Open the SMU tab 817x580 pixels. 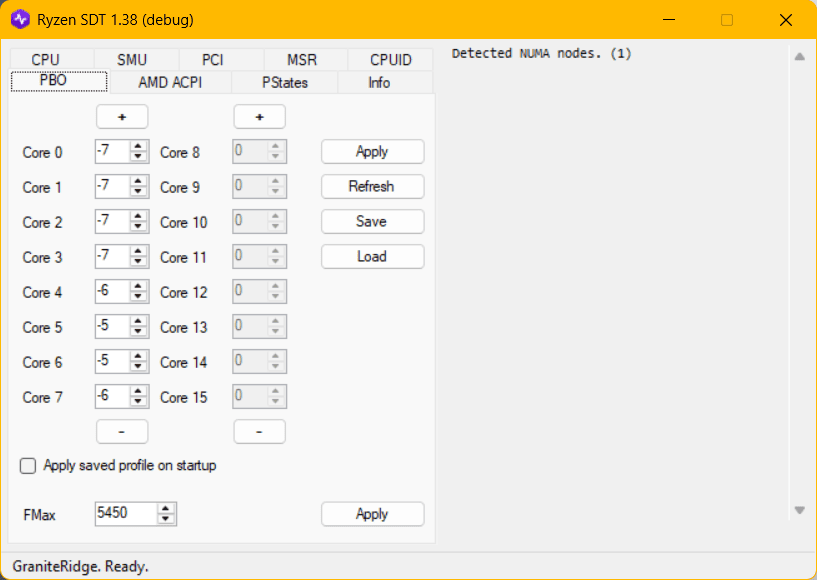[x=132, y=60]
